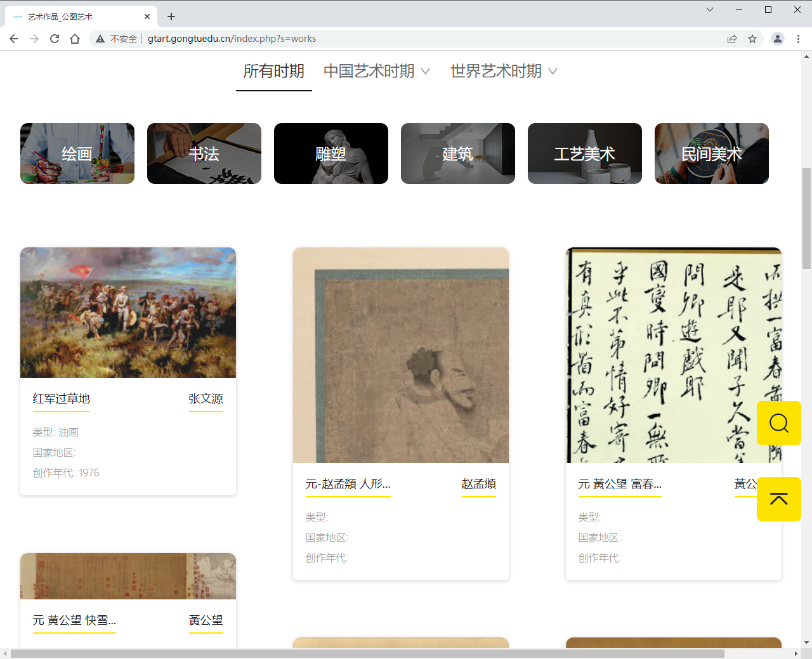This screenshot has height=659, width=812.
Task: Open the 世界艺术时期 menu
Action: pos(496,71)
